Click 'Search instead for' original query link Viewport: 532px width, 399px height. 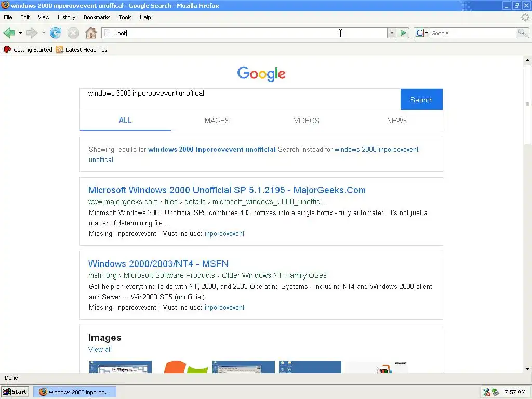[254, 154]
